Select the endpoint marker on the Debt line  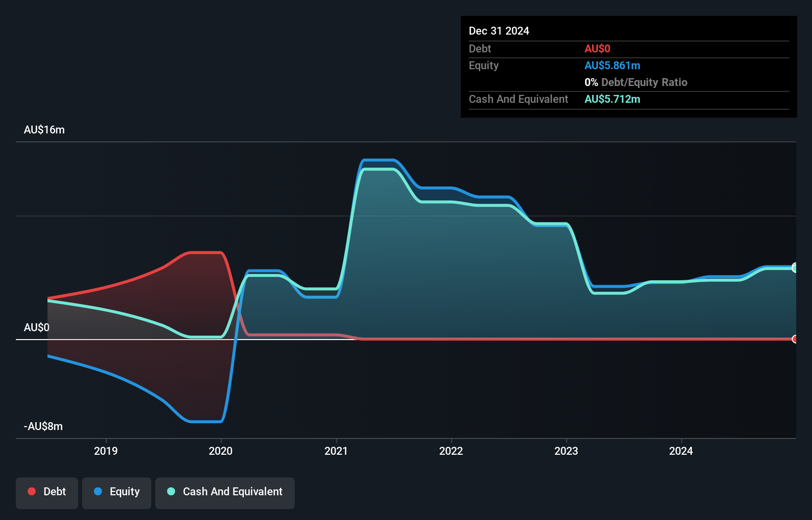point(795,340)
